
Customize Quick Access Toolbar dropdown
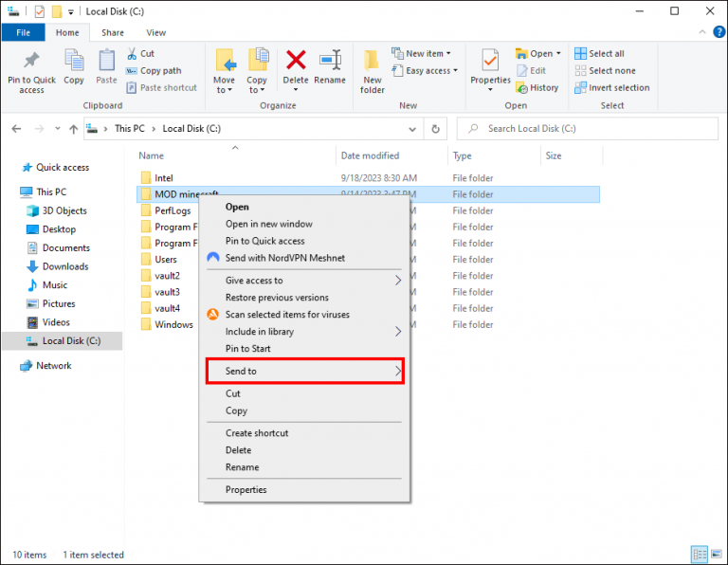pos(71,12)
